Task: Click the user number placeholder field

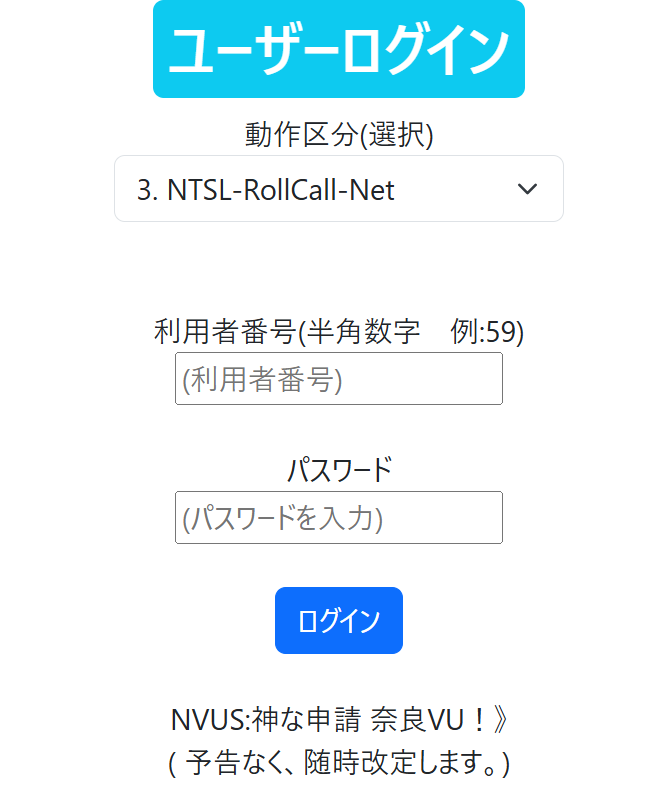Action: pyautogui.click(x=339, y=378)
